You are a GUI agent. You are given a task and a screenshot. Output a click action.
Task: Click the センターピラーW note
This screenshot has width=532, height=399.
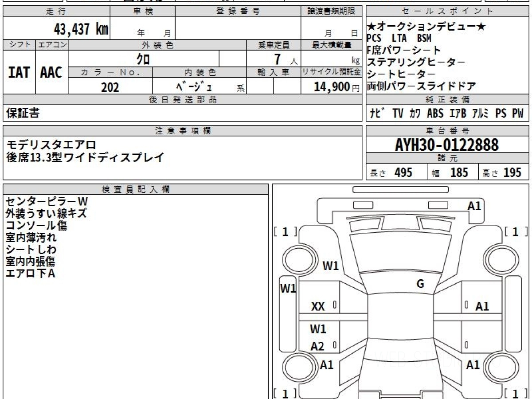click(47, 202)
